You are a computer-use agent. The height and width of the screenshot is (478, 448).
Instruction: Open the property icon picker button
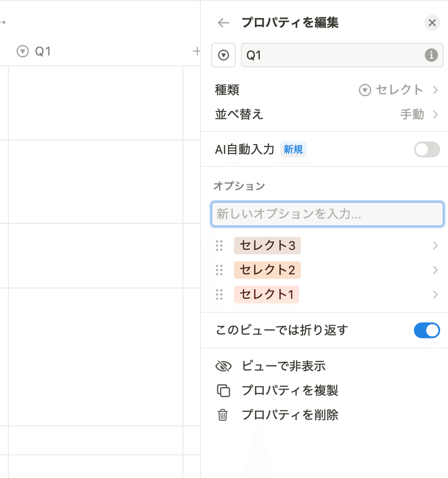pyautogui.click(x=223, y=55)
